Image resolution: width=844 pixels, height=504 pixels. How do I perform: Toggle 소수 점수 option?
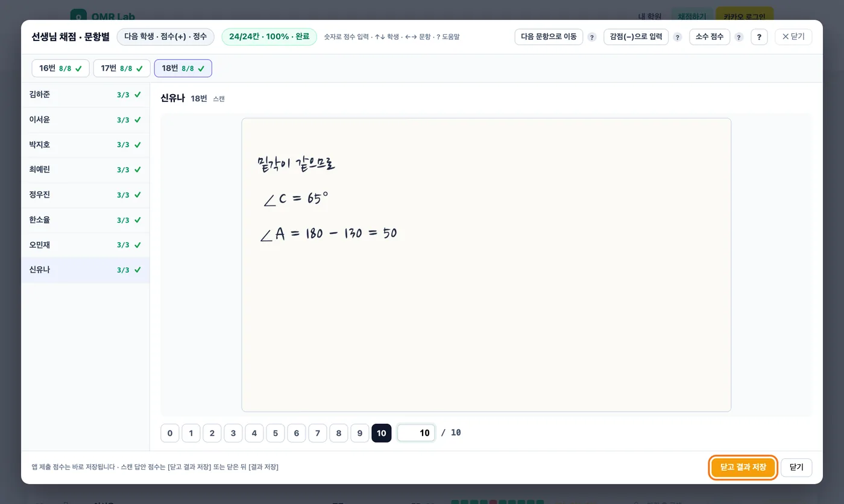tap(710, 37)
